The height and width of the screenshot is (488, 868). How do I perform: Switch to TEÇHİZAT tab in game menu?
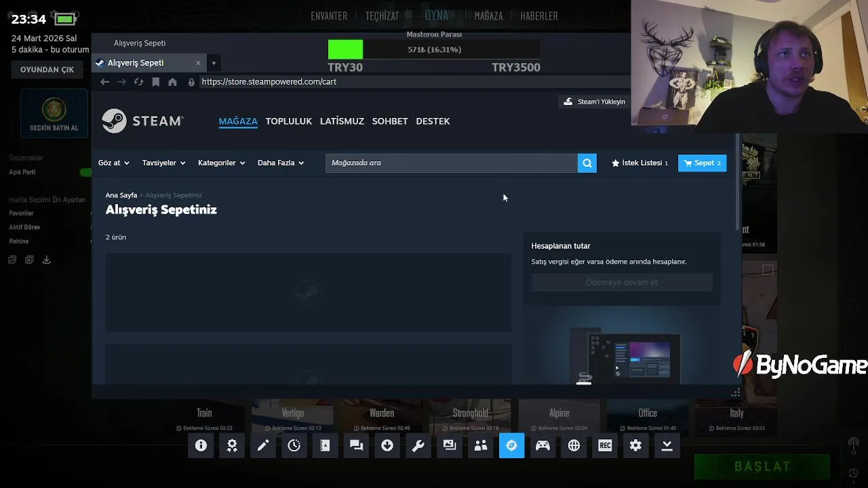click(x=382, y=16)
